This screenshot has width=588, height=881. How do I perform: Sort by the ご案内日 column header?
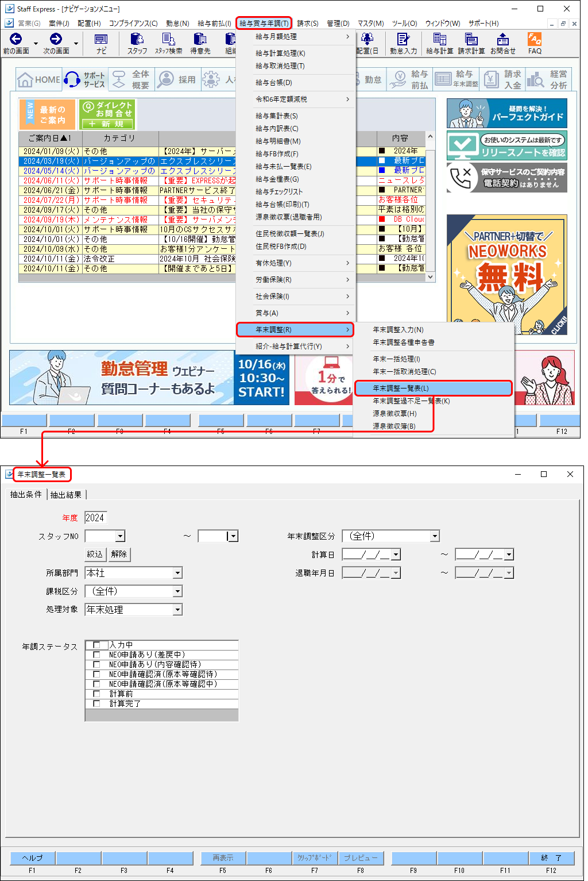pyautogui.click(x=51, y=138)
